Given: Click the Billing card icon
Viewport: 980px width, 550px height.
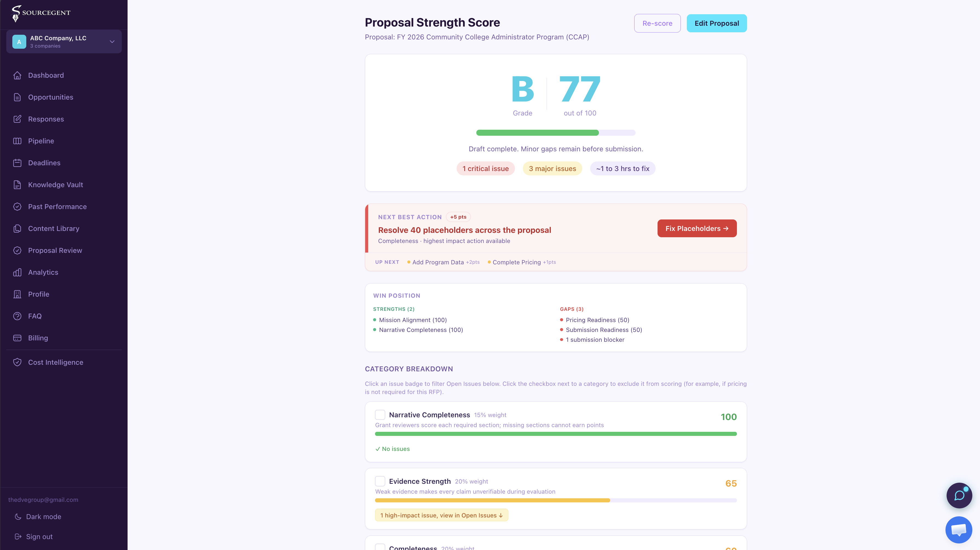Looking at the screenshot, I should (x=17, y=338).
